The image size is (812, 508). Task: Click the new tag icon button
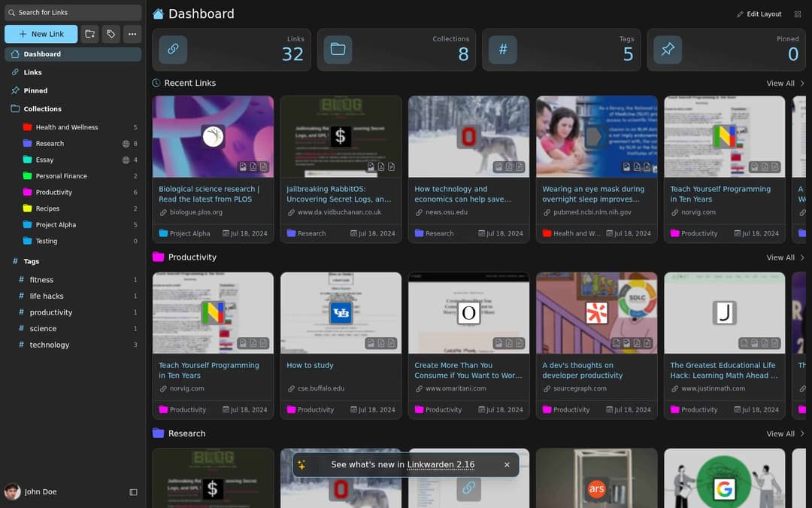111,34
